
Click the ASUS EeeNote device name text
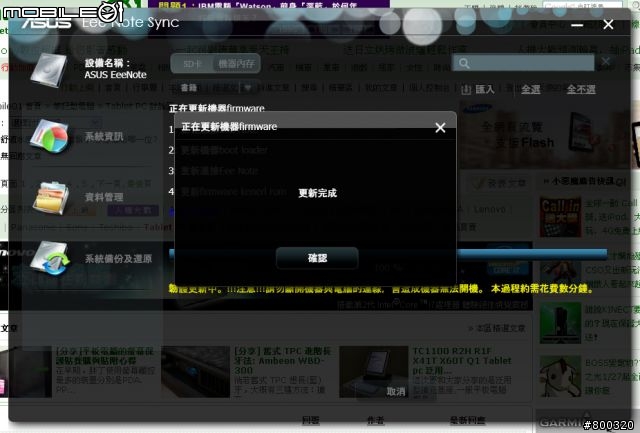click(116, 75)
